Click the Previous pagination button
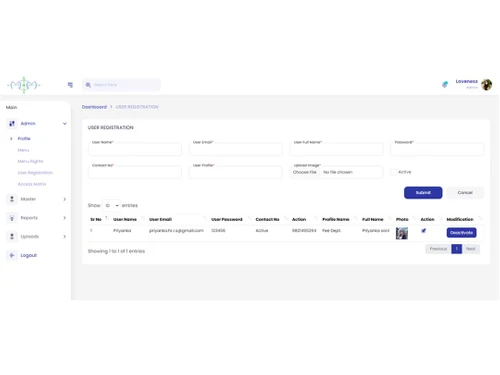Screen dimensions: 500x375 click(438, 249)
